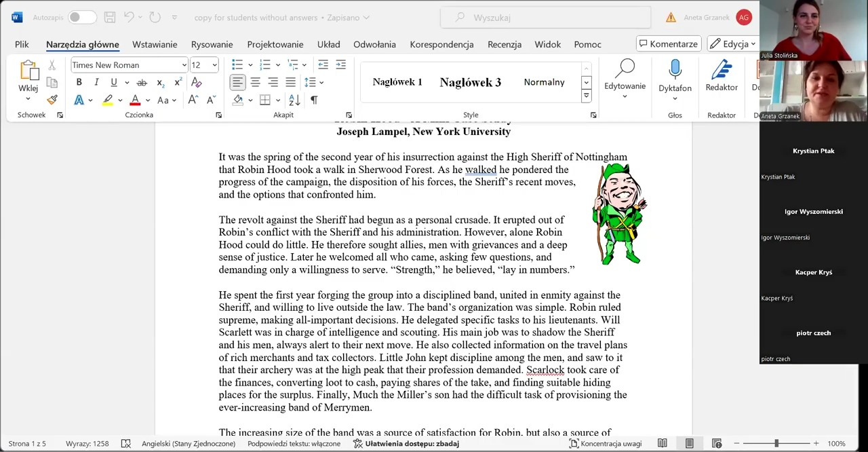Expand styles gallery more arrow
The image size is (868, 452).
(586, 96)
